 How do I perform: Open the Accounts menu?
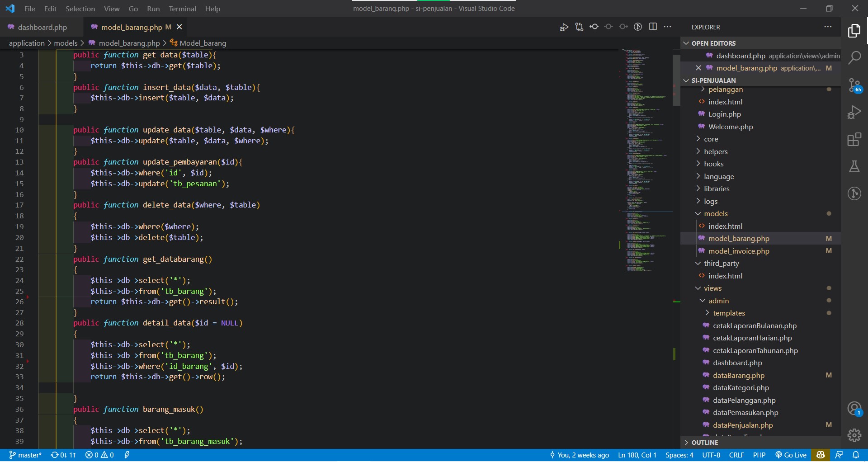tap(854, 409)
